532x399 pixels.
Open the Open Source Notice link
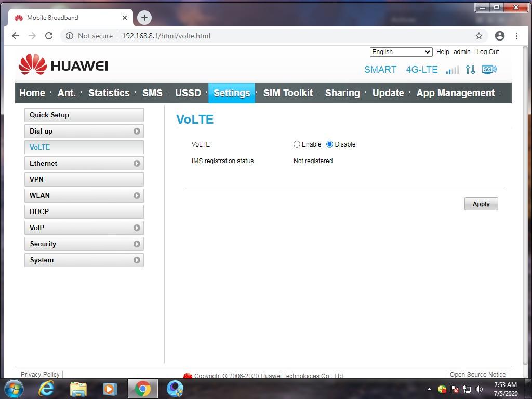pyautogui.click(x=478, y=374)
